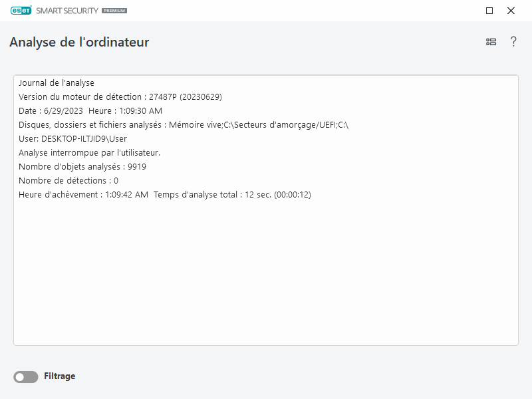The width and height of the screenshot is (532, 399).
Task: Select the "Version du moteur de détection" line
Action: click(120, 97)
